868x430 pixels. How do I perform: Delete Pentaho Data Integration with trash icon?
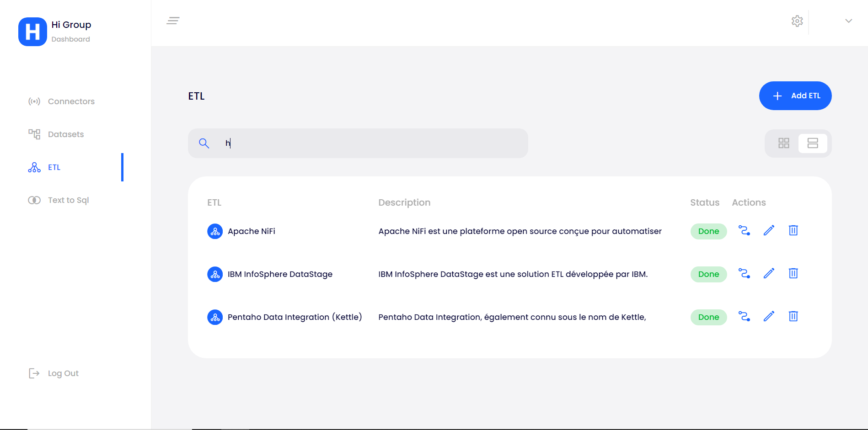tap(793, 316)
